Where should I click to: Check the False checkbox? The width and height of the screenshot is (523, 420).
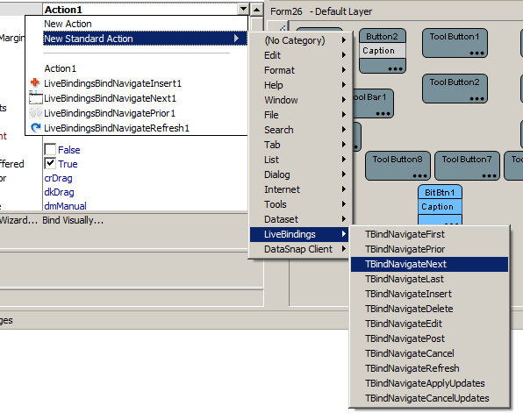tap(50, 149)
